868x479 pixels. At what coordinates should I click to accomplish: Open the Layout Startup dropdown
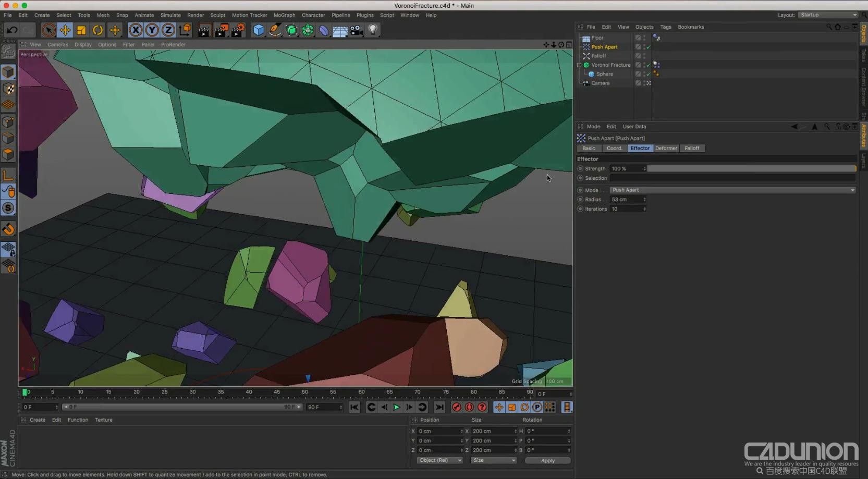tap(828, 15)
